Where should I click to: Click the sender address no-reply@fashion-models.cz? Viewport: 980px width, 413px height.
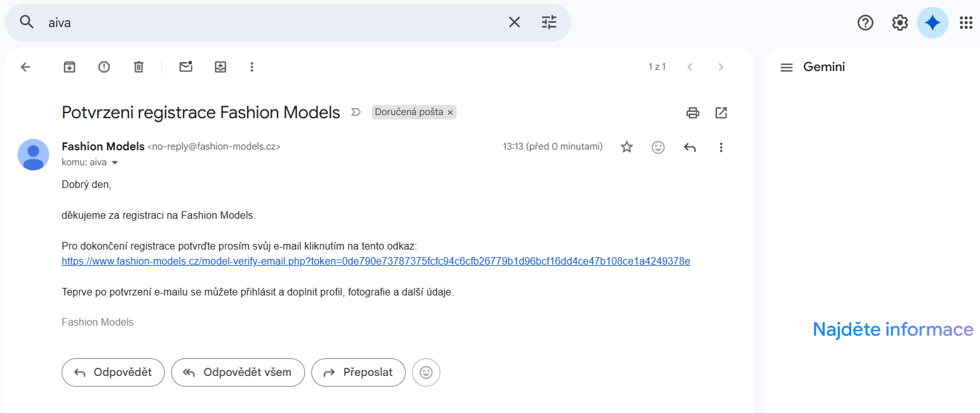pyautogui.click(x=213, y=146)
